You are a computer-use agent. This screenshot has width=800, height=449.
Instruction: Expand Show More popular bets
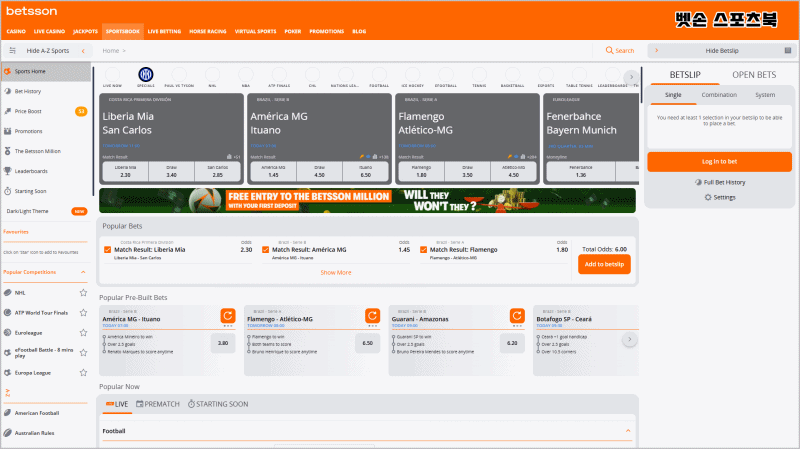pyautogui.click(x=336, y=272)
